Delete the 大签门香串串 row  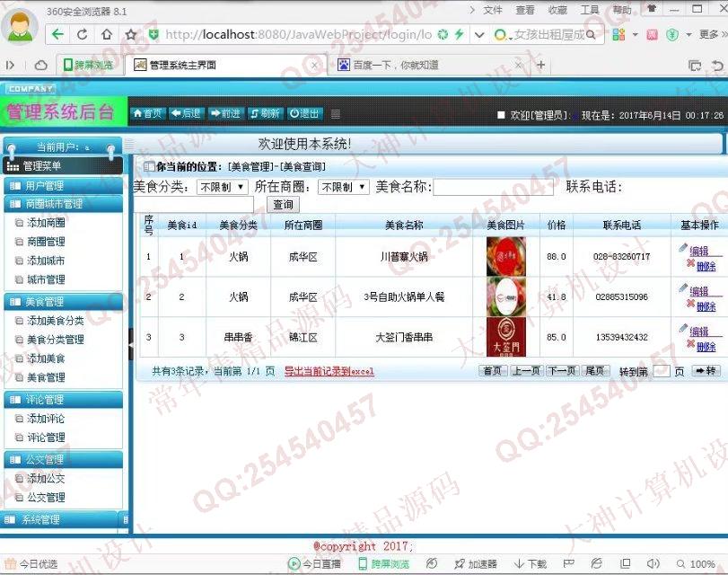point(706,347)
